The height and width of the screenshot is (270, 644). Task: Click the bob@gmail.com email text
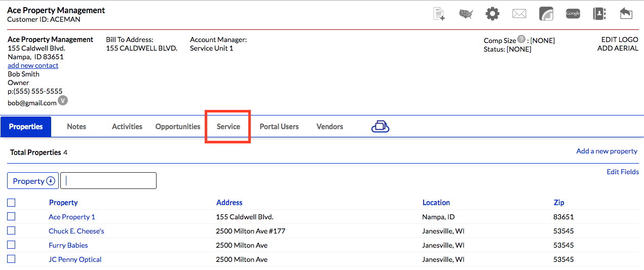coord(32,103)
